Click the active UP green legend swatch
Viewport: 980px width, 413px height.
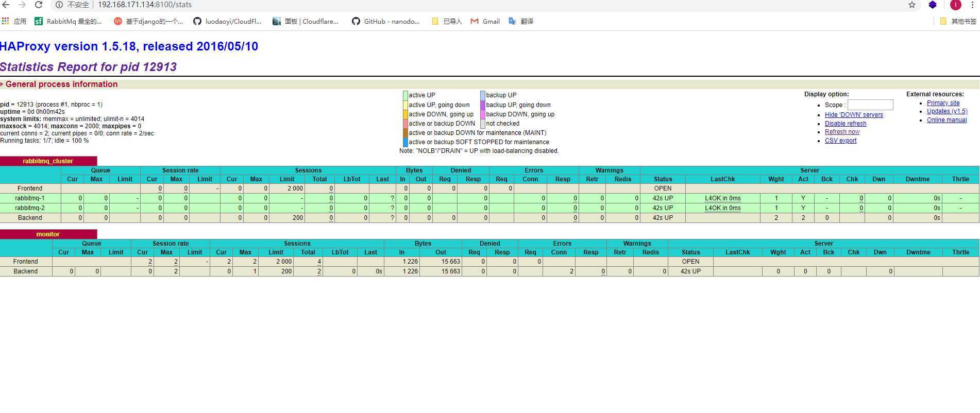[405, 95]
